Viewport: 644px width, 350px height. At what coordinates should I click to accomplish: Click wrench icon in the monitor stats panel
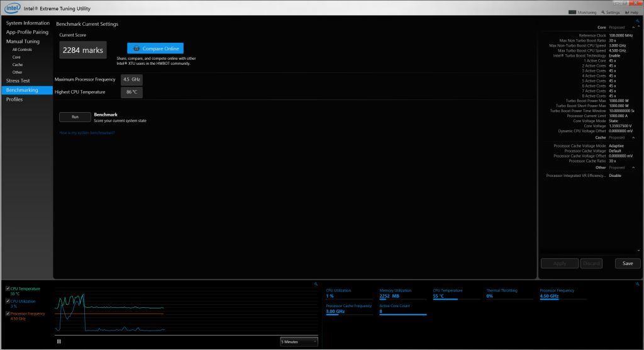point(637,285)
